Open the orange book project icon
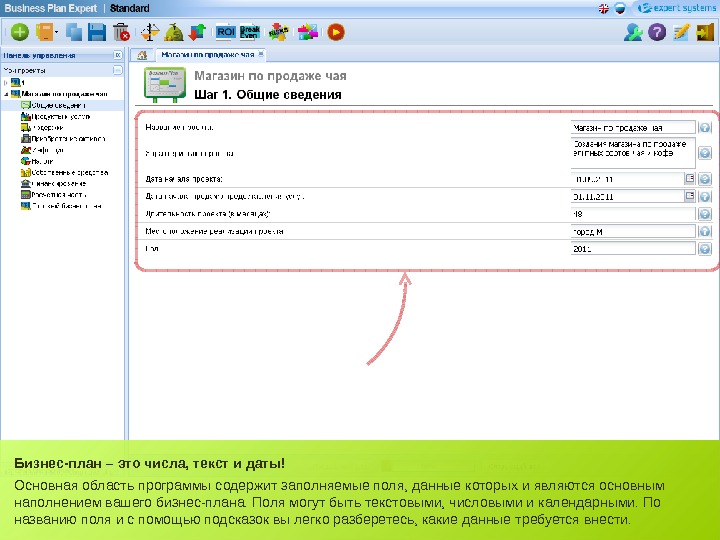Image resolution: width=720 pixels, height=540 pixels. 45,32
